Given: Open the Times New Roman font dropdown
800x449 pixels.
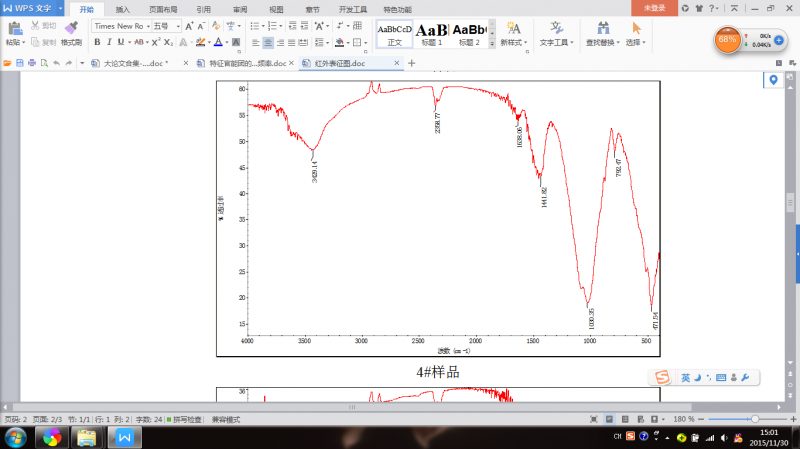Looking at the screenshot, I should 148,26.
